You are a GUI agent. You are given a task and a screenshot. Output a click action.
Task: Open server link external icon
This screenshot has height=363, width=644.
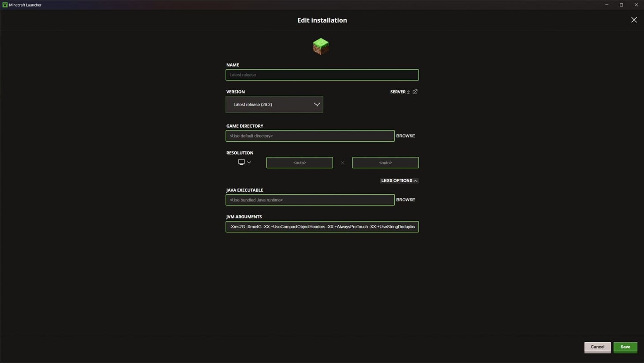click(415, 92)
